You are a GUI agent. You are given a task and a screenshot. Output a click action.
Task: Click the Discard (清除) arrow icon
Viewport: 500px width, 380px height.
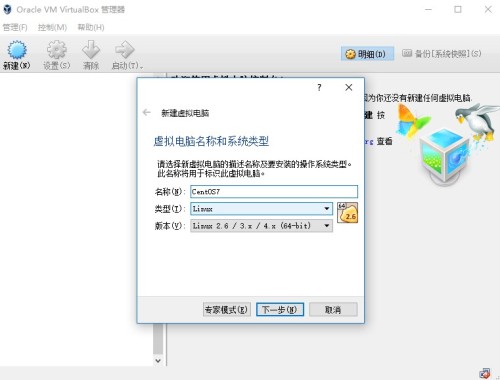tap(91, 50)
